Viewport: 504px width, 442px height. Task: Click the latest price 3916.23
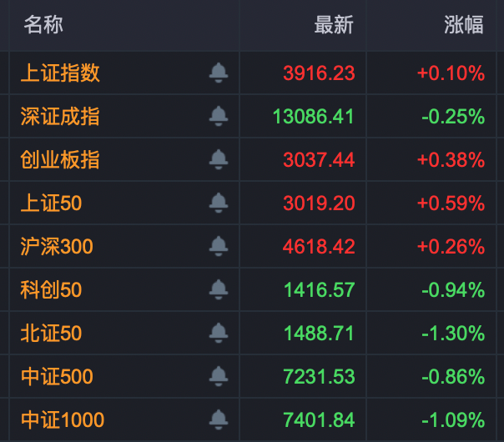(x=319, y=73)
